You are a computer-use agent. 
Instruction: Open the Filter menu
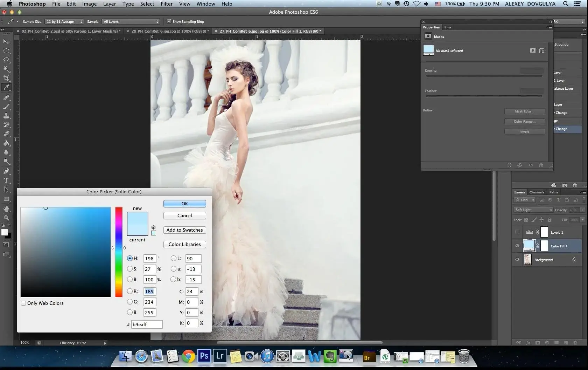(x=167, y=4)
